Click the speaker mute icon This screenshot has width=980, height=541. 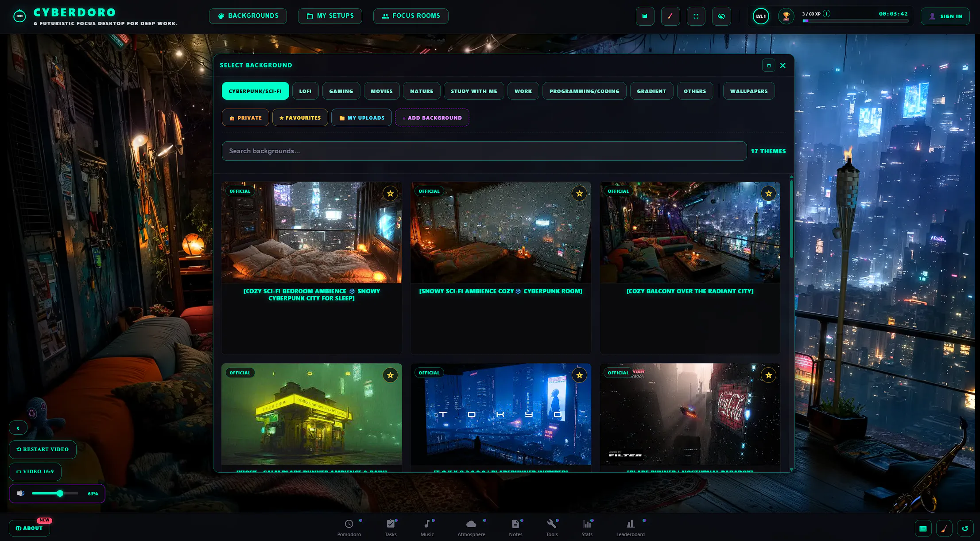[20, 493]
